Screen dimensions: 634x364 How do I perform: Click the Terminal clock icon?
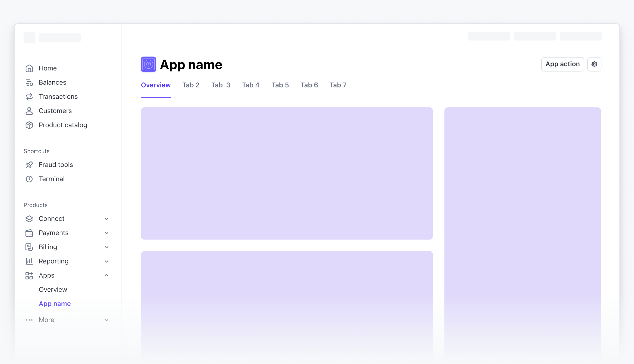point(29,179)
